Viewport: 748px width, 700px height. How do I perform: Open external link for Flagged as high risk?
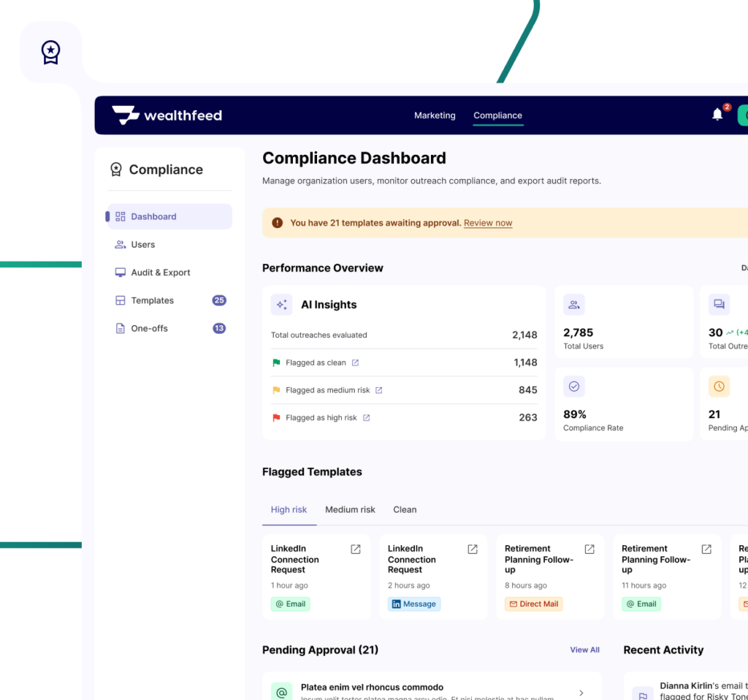coord(366,418)
